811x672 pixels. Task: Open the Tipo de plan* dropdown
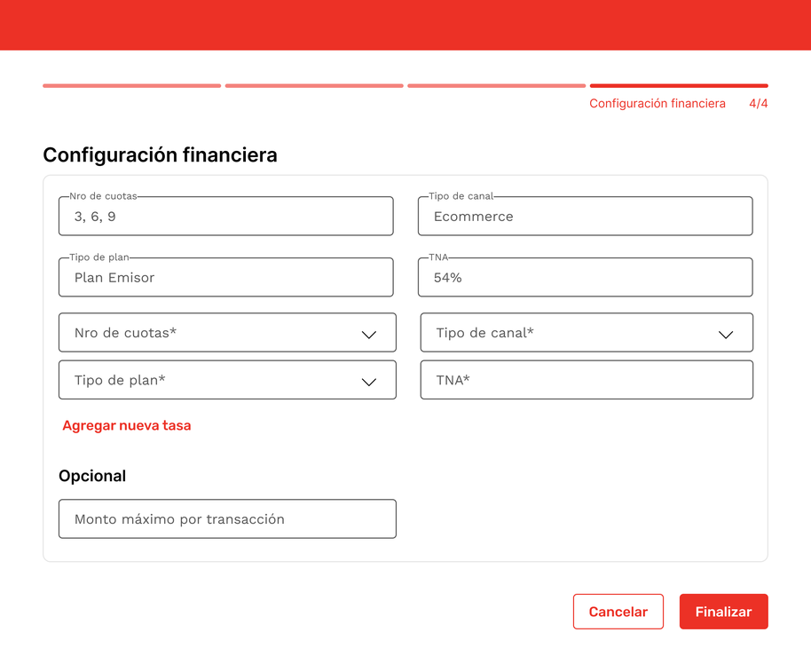227,380
